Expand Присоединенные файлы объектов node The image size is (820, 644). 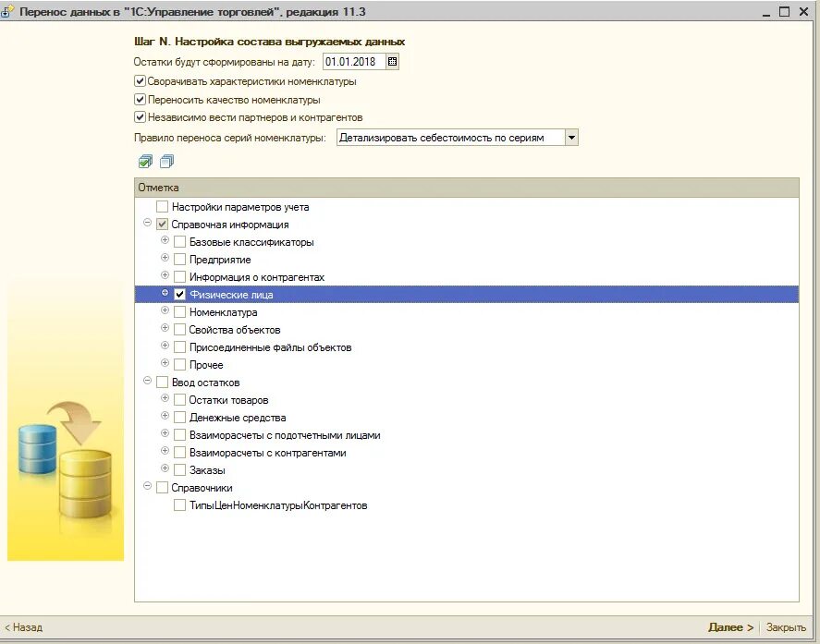pyautogui.click(x=165, y=346)
